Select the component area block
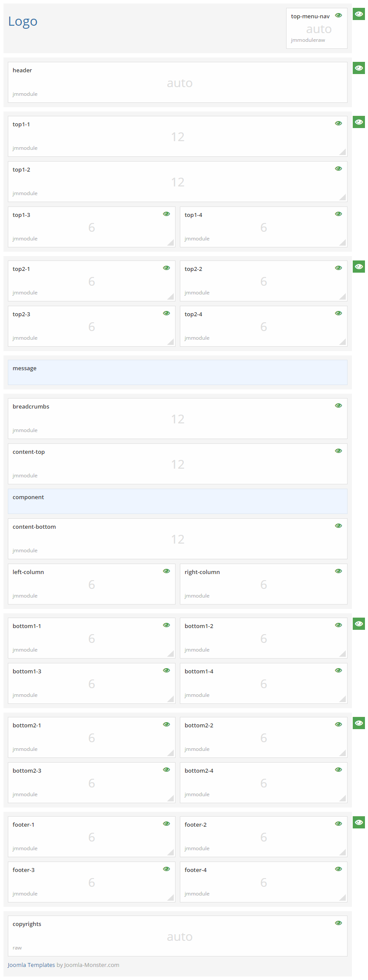Image resolution: width=368 pixels, height=980 pixels. click(177, 501)
